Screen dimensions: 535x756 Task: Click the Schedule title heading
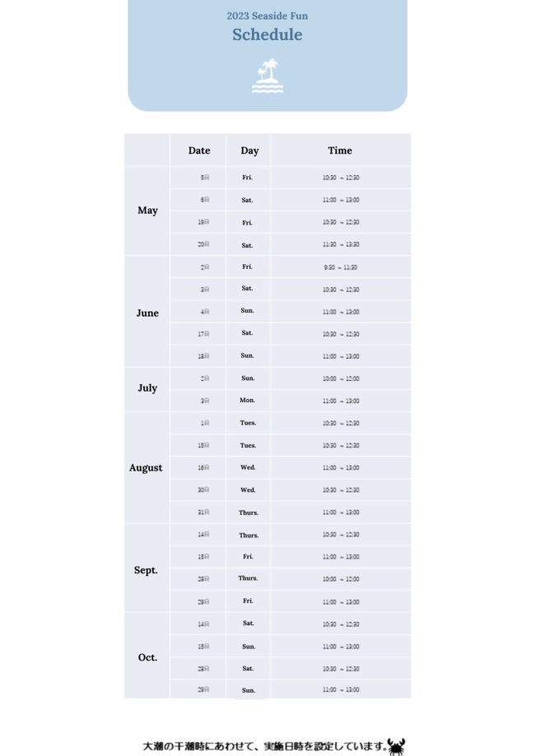pyautogui.click(x=267, y=35)
